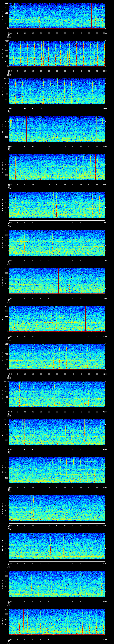Click the '39:00' end time label
Screen dimensions: 114x644
pos(105,298)
